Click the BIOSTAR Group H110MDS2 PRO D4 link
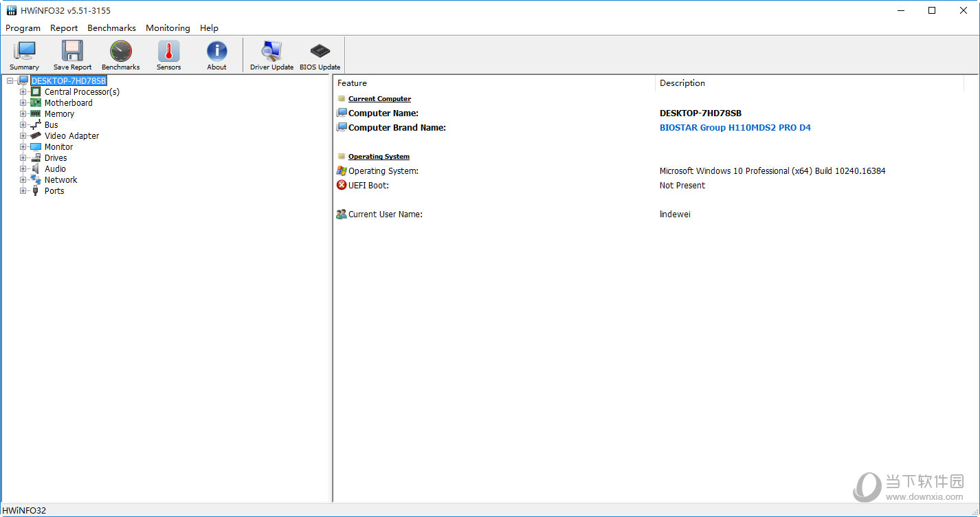The width and height of the screenshot is (980, 517). click(735, 127)
